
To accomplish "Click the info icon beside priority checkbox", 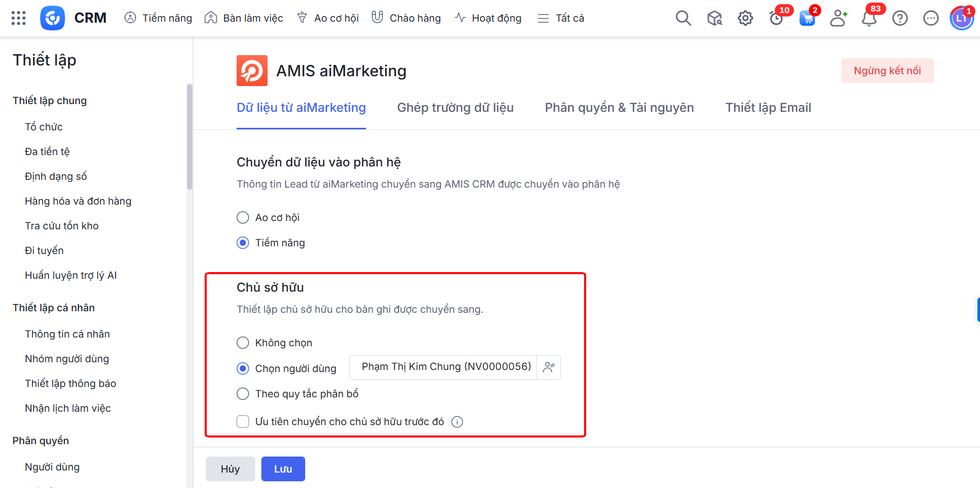I will [x=457, y=422].
